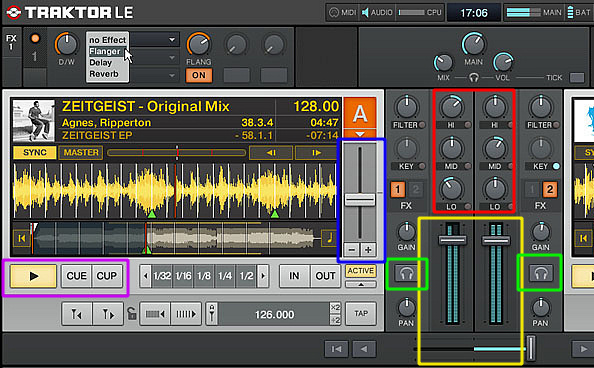Toggle the beatgrid lock icon
Screen dimensions: 594x368
pos(131,313)
